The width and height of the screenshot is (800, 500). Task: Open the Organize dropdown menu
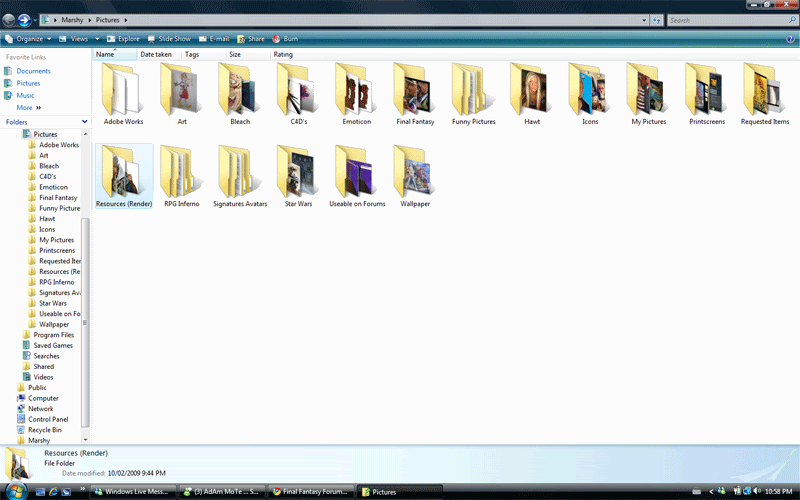(28, 39)
